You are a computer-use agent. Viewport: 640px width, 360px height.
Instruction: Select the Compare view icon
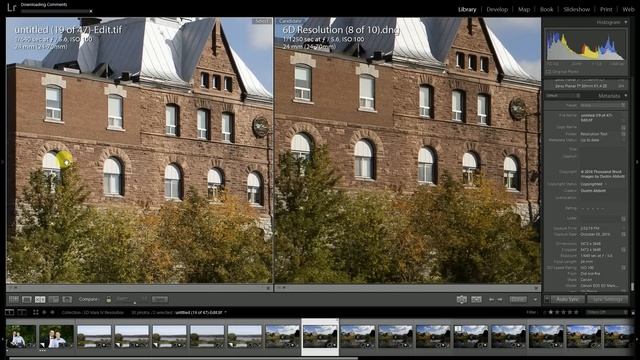[x=40, y=299]
